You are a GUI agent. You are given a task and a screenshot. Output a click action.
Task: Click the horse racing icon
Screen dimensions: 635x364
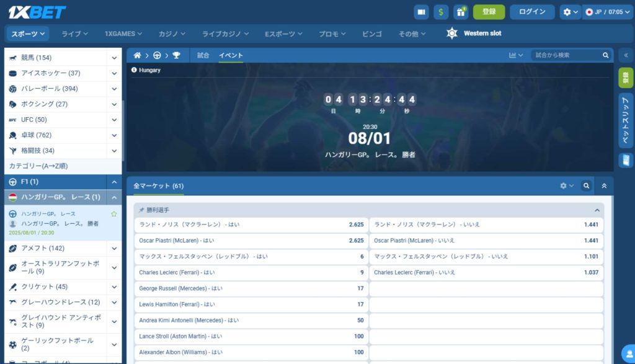tap(12, 58)
